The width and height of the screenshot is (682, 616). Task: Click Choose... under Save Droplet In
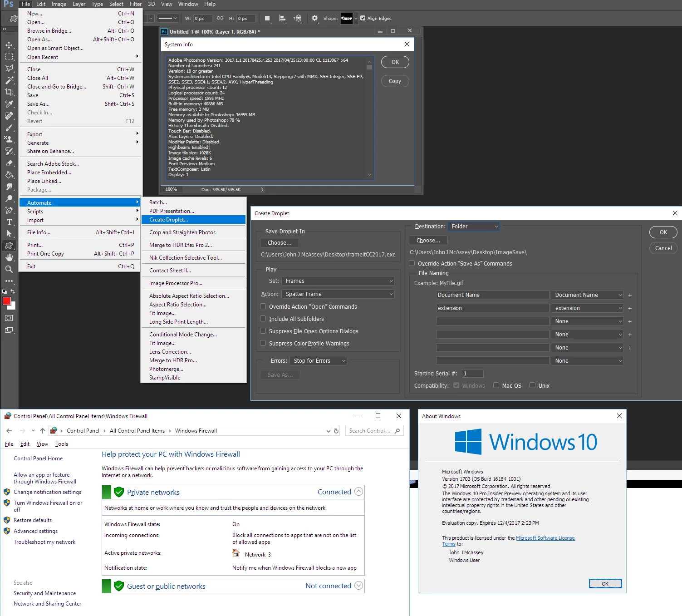click(x=280, y=243)
